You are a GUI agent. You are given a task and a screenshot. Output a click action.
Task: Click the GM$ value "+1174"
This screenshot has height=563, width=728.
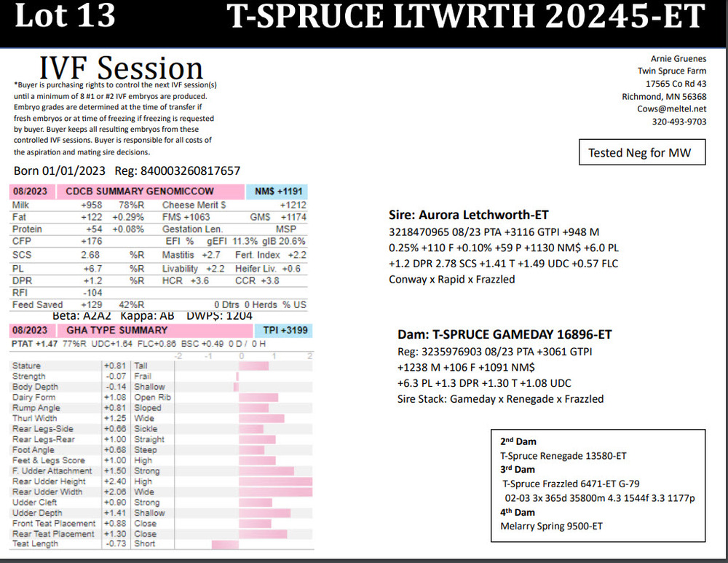click(x=293, y=217)
